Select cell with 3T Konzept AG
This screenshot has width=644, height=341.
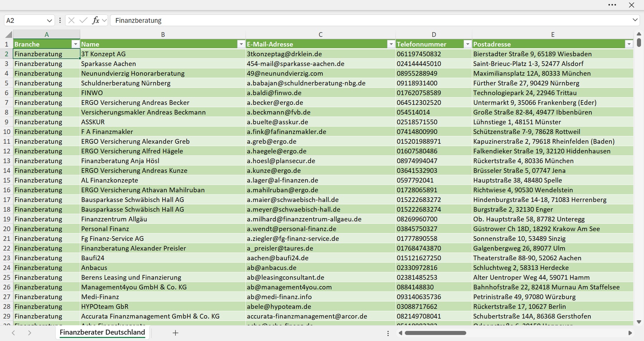point(163,54)
